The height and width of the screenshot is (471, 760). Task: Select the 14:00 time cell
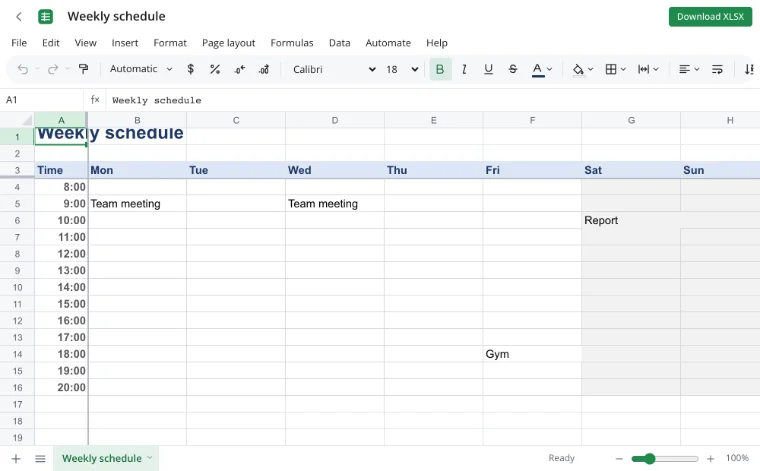pos(61,287)
